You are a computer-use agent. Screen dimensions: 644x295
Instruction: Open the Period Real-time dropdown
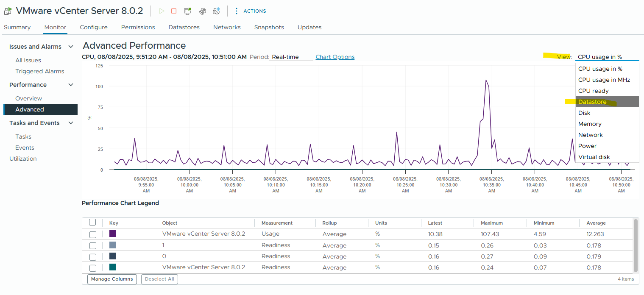(x=291, y=57)
